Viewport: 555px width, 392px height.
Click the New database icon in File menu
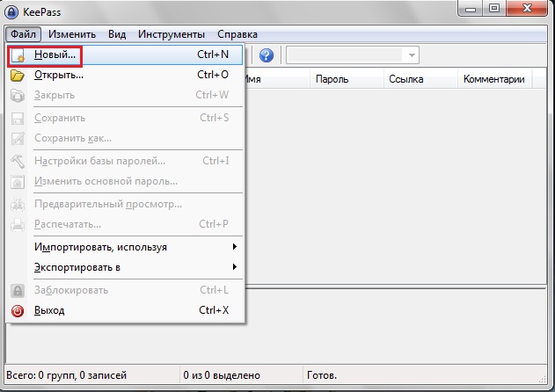click(18, 55)
